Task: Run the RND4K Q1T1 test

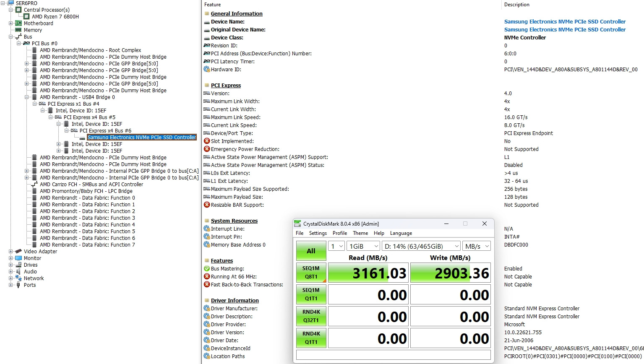Action: click(311, 338)
